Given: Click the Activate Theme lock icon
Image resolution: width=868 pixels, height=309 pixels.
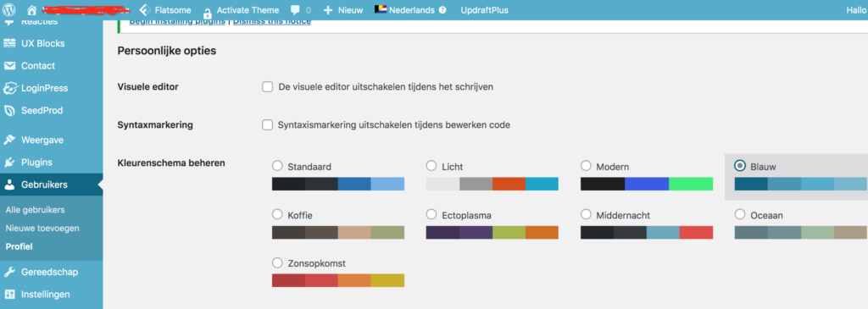Looking at the screenshot, I should [x=207, y=11].
